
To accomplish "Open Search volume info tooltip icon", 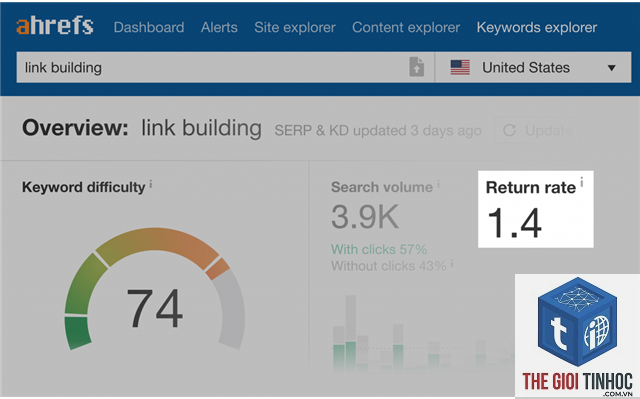I will click(438, 184).
